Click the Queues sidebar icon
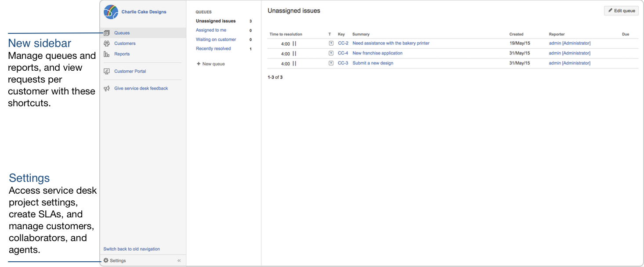This screenshot has width=644, height=267. pos(106,33)
